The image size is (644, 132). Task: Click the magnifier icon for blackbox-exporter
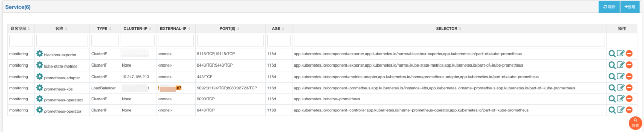tap(612, 54)
